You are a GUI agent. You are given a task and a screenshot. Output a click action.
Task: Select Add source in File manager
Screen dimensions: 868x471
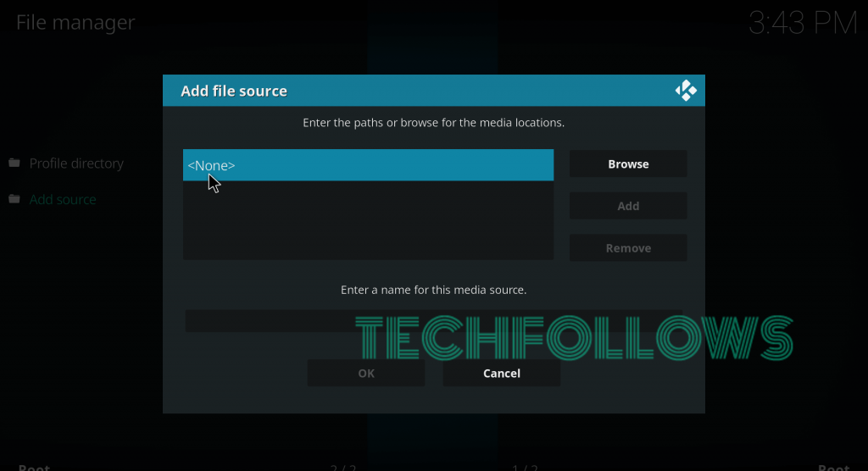click(63, 199)
